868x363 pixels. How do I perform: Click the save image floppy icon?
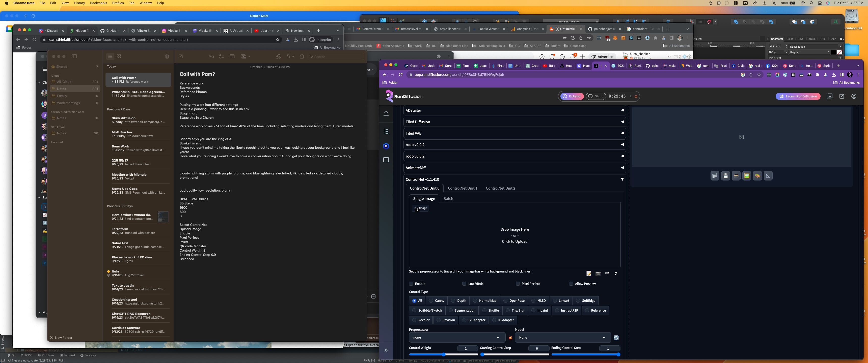point(725,176)
